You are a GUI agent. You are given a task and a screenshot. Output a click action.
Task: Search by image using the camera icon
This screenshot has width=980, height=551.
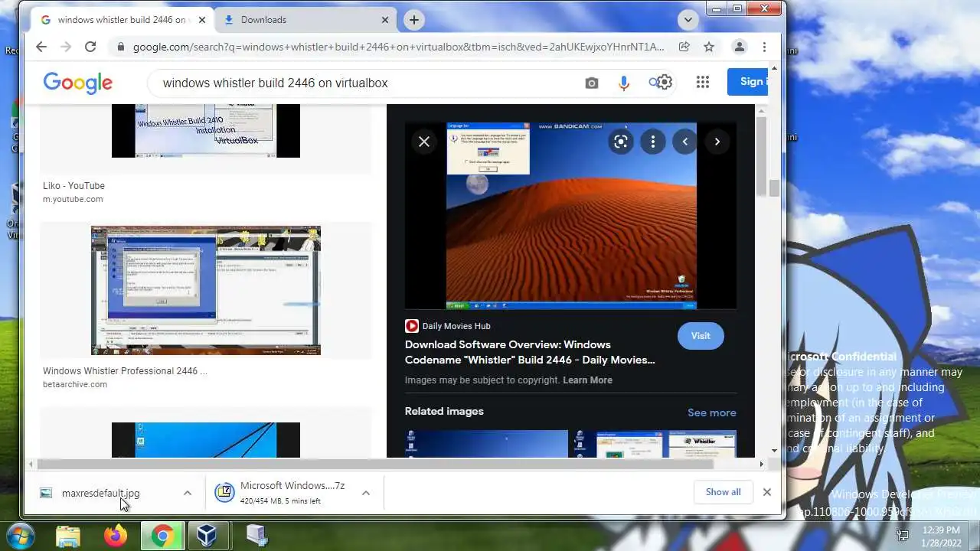[592, 83]
